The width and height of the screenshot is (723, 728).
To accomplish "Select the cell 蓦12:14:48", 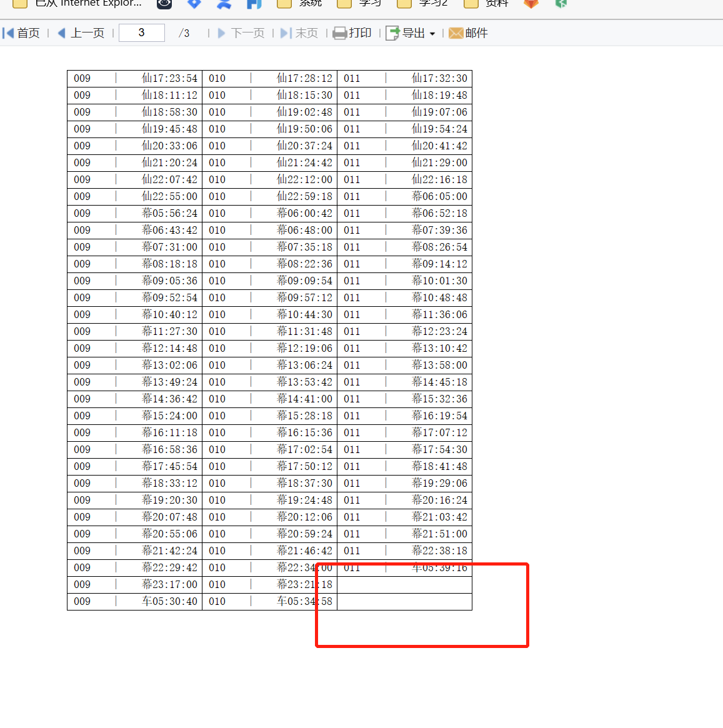I will coord(169,348).
